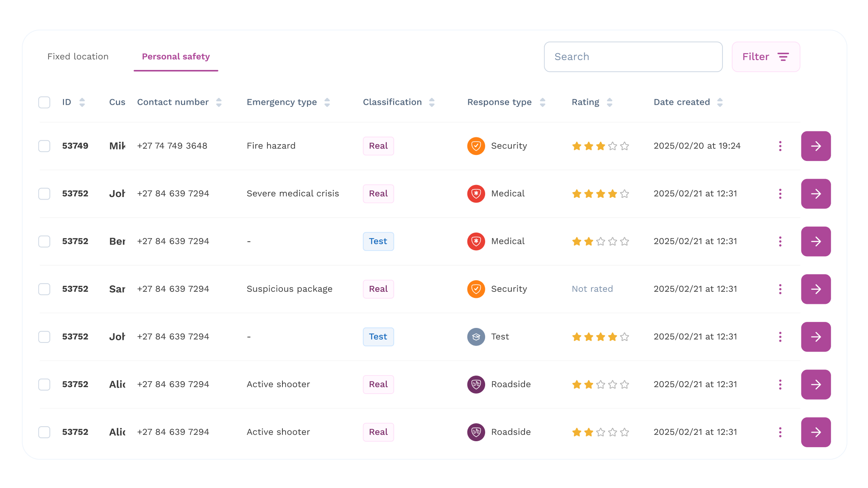Click fourth star in Fire hazard rating
The image size is (868, 488).
coord(613,146)
